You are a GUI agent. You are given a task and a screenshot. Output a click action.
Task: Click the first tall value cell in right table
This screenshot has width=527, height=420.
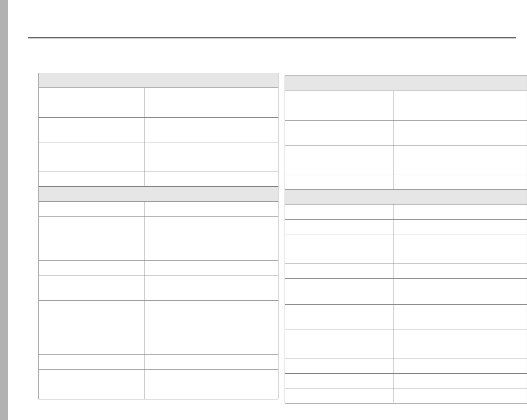coord(460,105)
